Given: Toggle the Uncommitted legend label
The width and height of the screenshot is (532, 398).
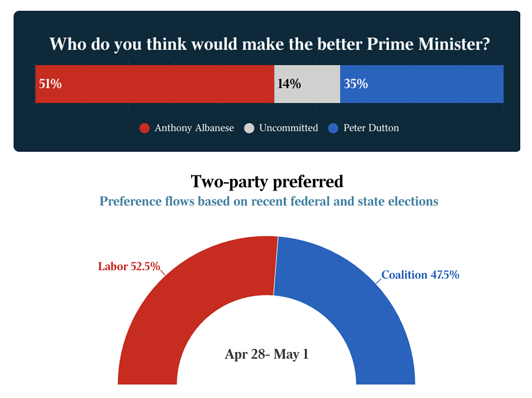Looking at the screenshot, I should 288,128.
